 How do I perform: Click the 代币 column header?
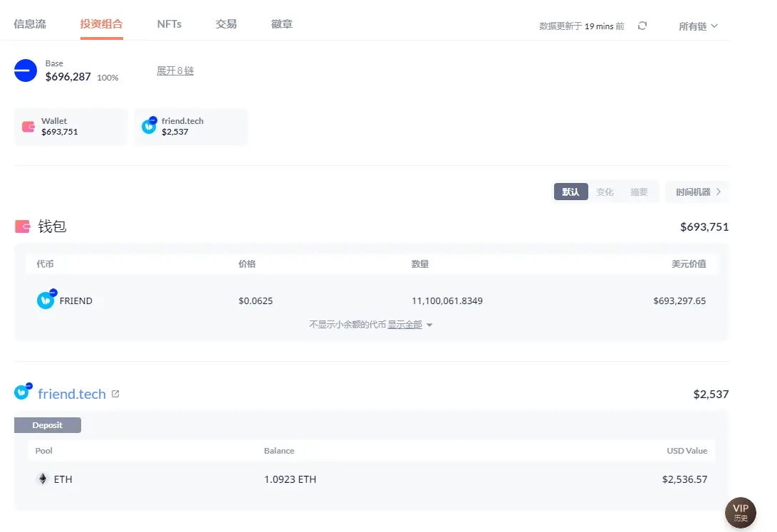point(45,264)
